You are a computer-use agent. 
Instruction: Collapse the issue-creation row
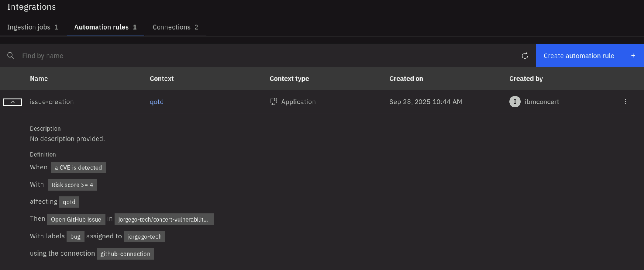pyautogui.click(x=13, y=102)
